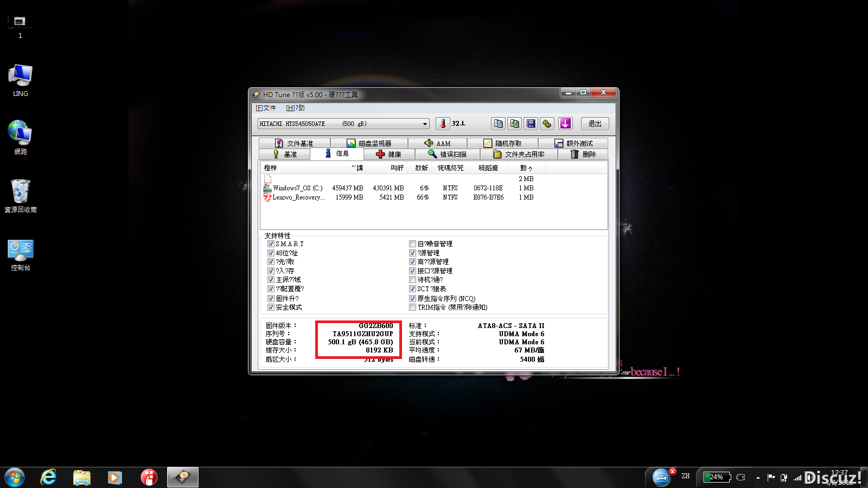Screen dimensions: 868x488
Task: Copy info to clipboard toolbar icon
Action: (498, 124)
